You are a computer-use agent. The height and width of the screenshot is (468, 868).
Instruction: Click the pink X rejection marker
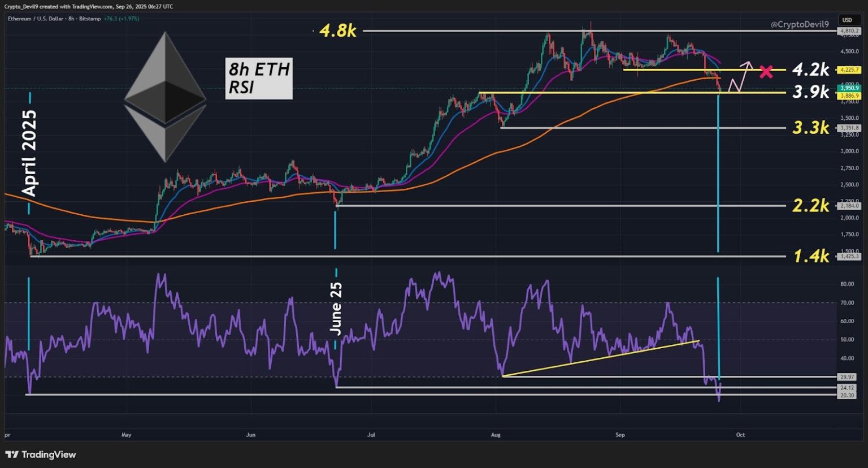766,71
